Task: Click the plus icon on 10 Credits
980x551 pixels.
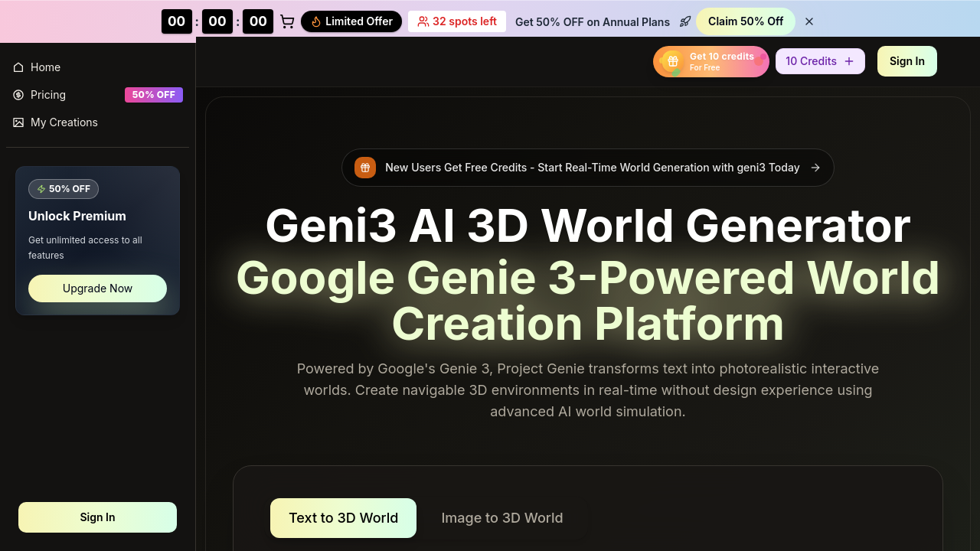Action: [849, 61]
